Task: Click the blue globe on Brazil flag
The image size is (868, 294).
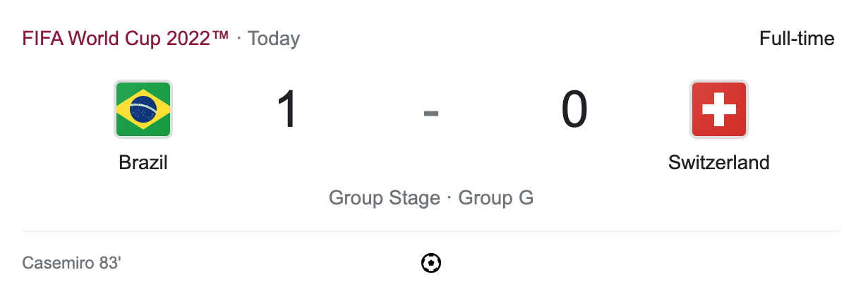Action: [x=143, y=109]
